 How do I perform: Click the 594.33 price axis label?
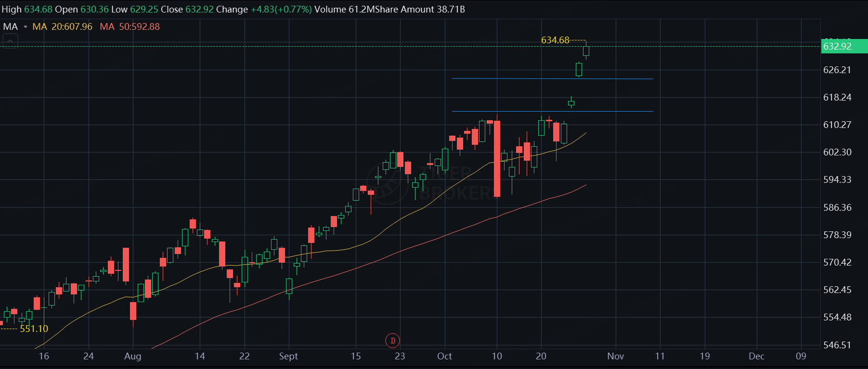pyautogui.click(x=837, y=179)
